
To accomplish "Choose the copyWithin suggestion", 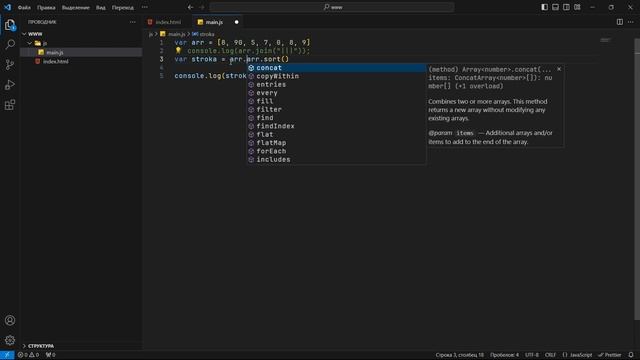I will pos(336,76).
